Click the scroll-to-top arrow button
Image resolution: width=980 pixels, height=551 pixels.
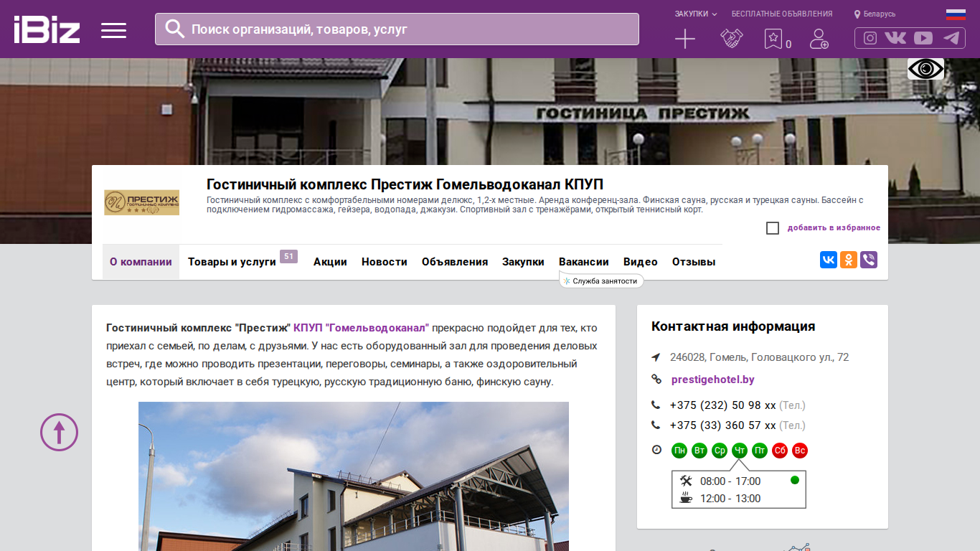[x=59, y=432]
